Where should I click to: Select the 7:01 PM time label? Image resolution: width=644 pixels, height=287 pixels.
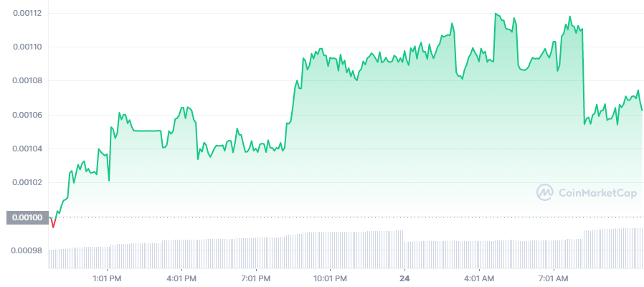[x=256, y=279]
